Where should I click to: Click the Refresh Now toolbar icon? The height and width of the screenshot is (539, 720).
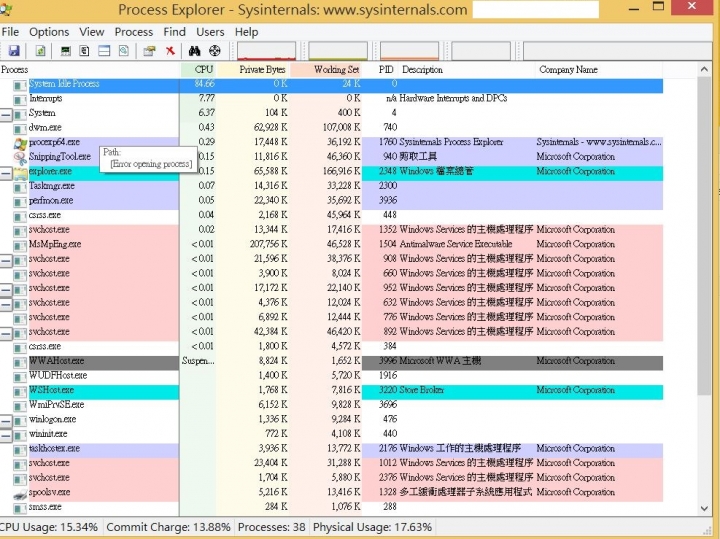pyautogui.click(x=40, y=51)
